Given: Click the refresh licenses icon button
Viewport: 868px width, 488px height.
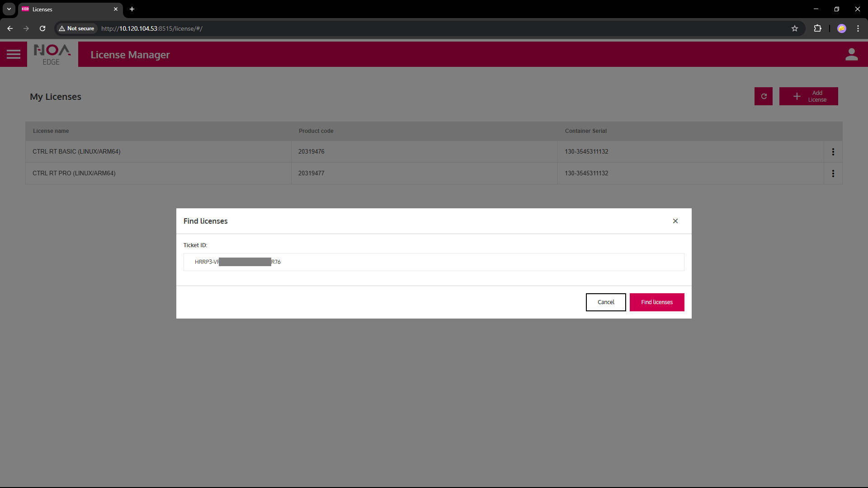Looking at the screenshot, I should coord(764,96).
